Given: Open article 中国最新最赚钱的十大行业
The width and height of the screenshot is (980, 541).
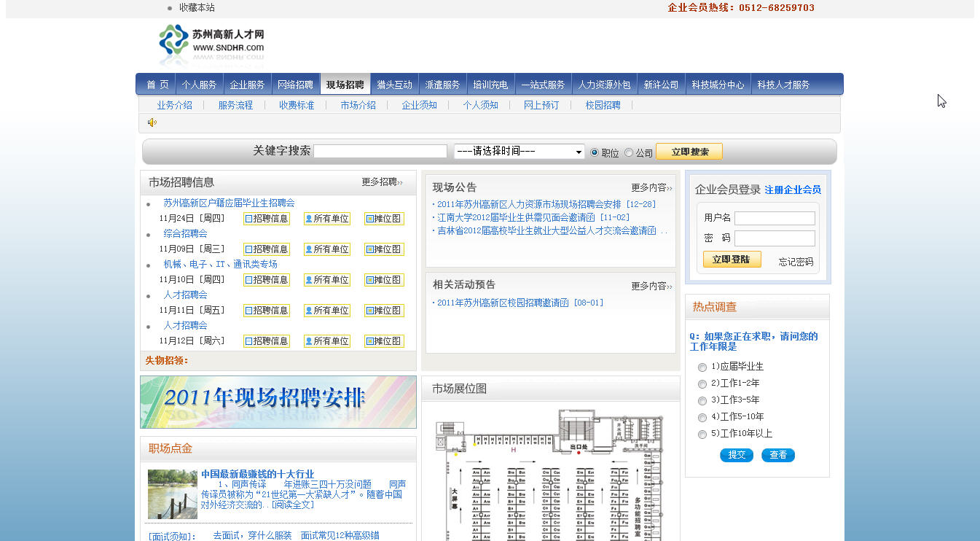Looking at the screenshot, I should [x=258, y=474].
